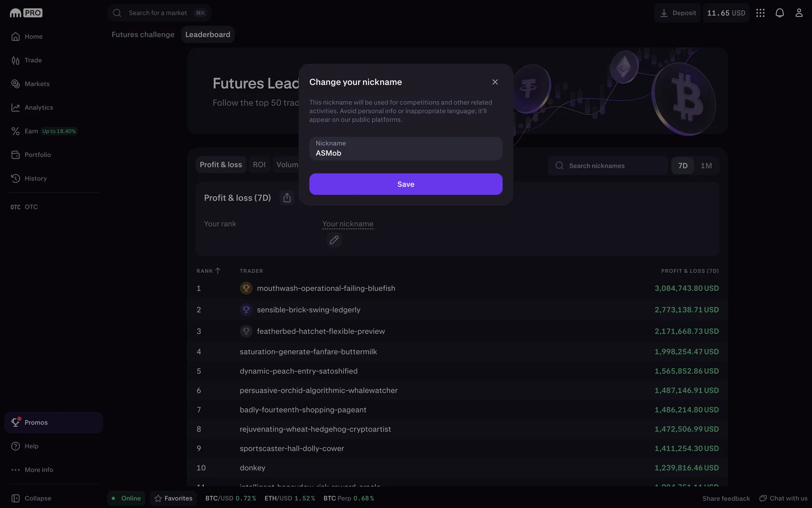Save the new nickname
This screenshot has height=508, width=812.
[406, 184]
